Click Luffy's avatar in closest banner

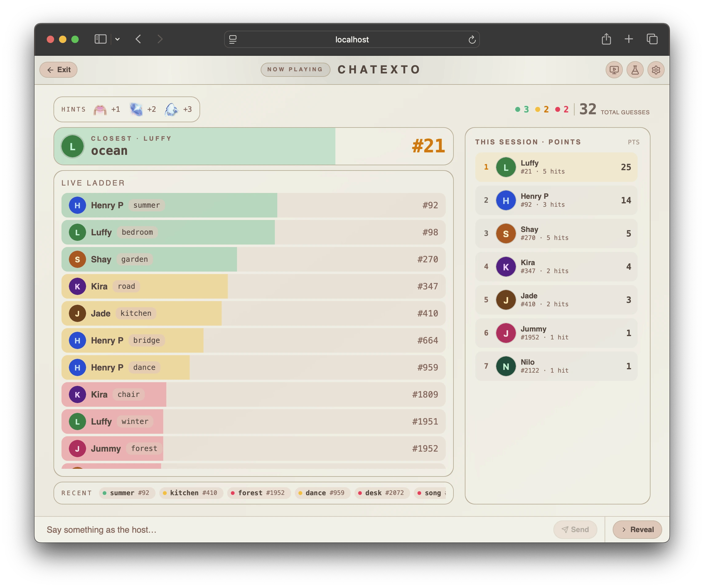point(73,147)
